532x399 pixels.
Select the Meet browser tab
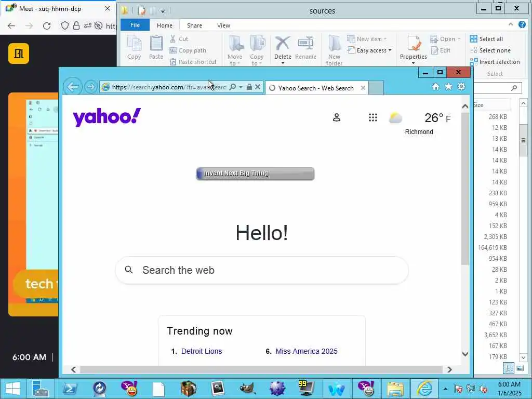(58, 9)
